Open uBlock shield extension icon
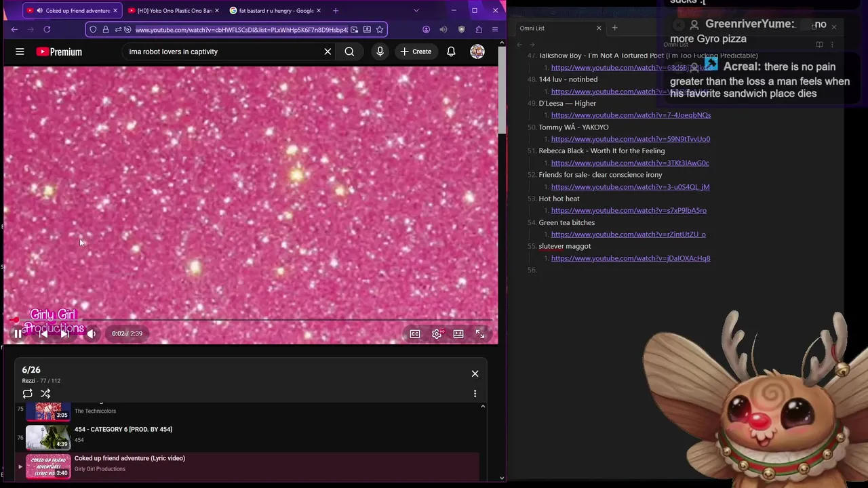This screenshot has width=868, height=488. (x=462, y=29)
